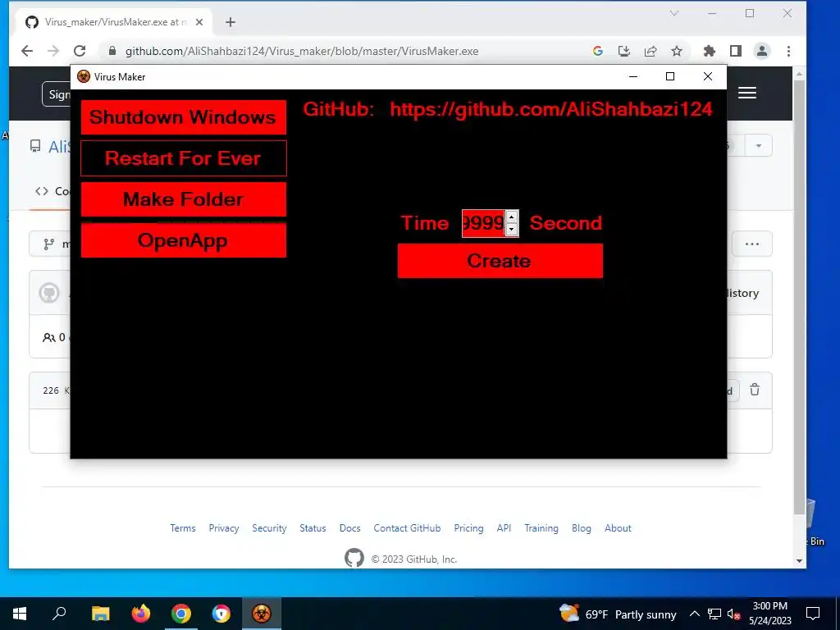Open GitHub Pricing footer link
Image resolution: width=840 pixels, height=630 pixels.
click(468, 528)
